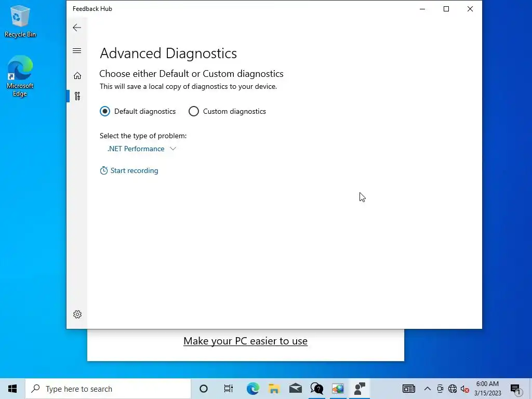Viewport: 532px width, 399px height.
Task: Maximize the Feedback Hub window
Action: tap(446, 9)
